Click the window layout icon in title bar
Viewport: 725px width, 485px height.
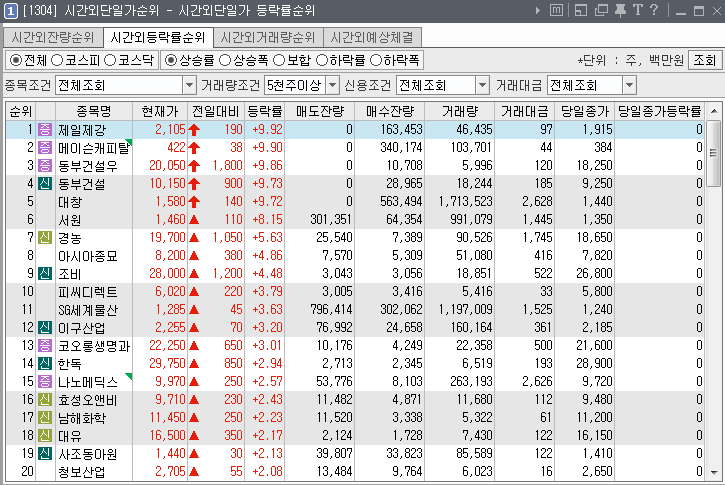pos(580,10)
